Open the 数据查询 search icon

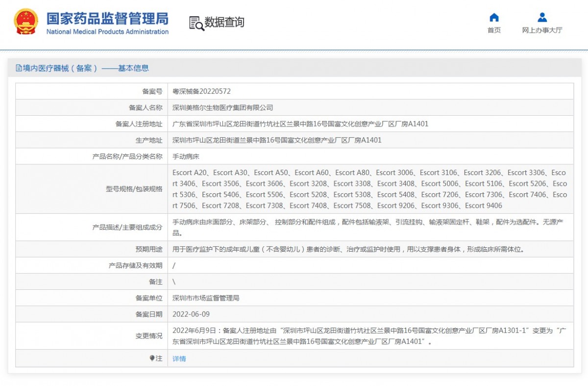pyautogui.click(x=196, y=23)
